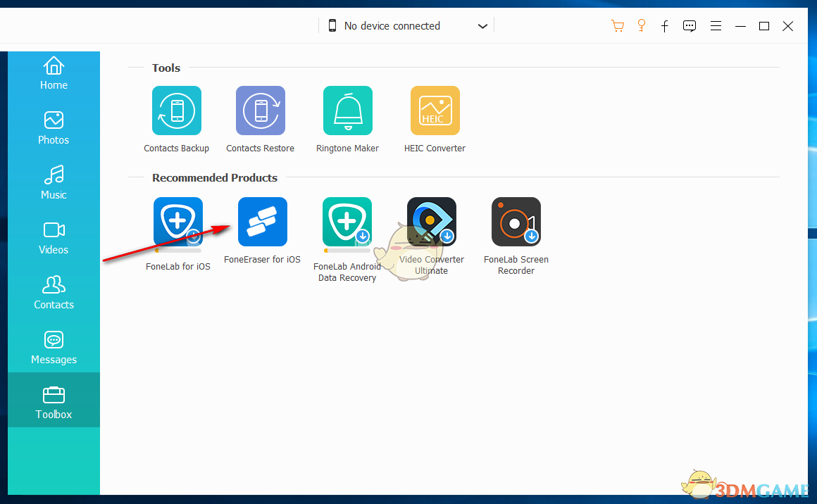Click the shopping cart purchase icon

click(618, 26)
